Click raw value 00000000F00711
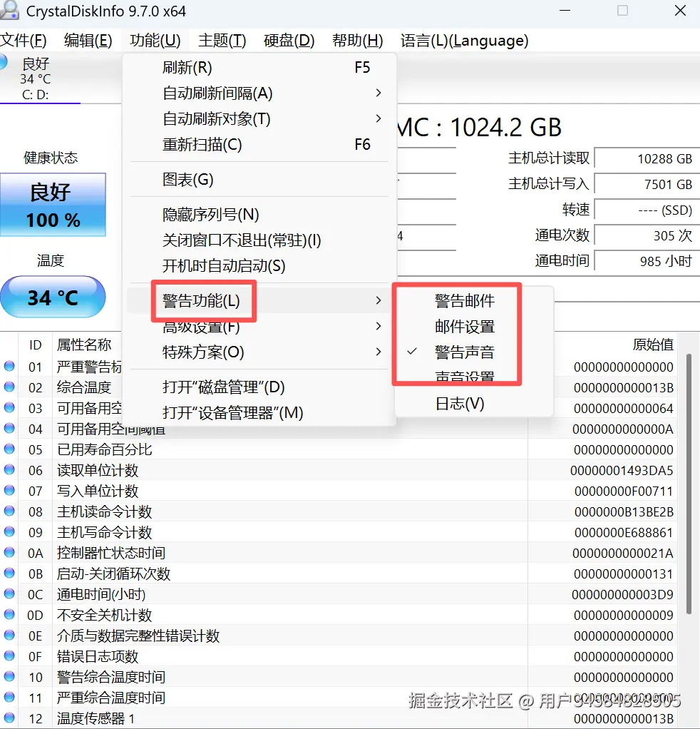This screenshot has width=700, height=729. (623, 491)
